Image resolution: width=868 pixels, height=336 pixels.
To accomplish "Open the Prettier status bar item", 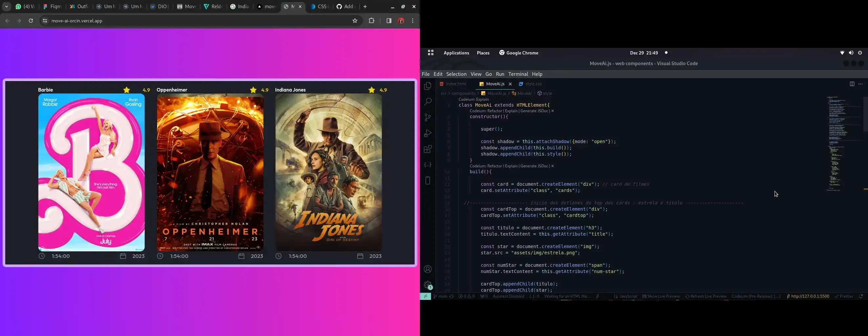I will pos(844,296).
